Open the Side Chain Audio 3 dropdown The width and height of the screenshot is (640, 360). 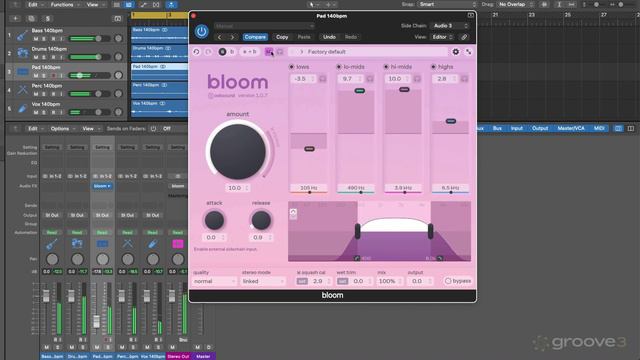(x=449, y=26)
